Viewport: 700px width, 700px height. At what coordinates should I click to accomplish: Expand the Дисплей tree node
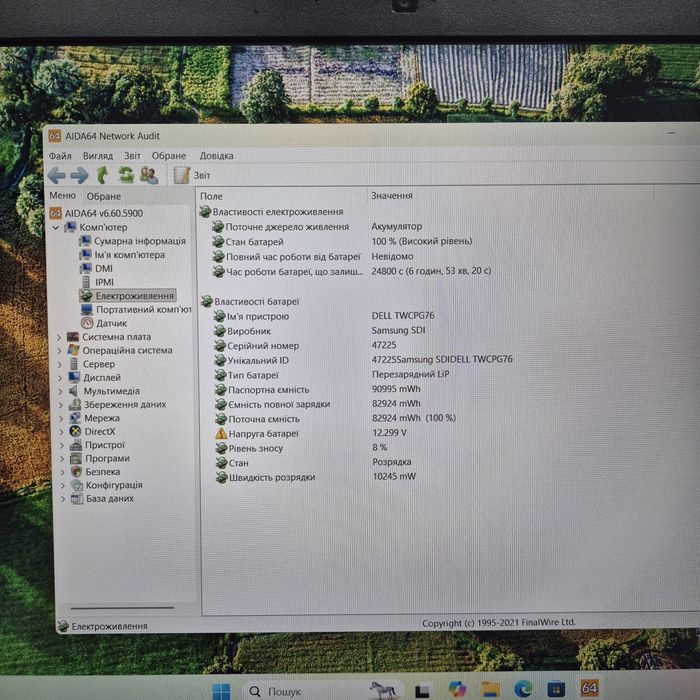click(60, 378)
